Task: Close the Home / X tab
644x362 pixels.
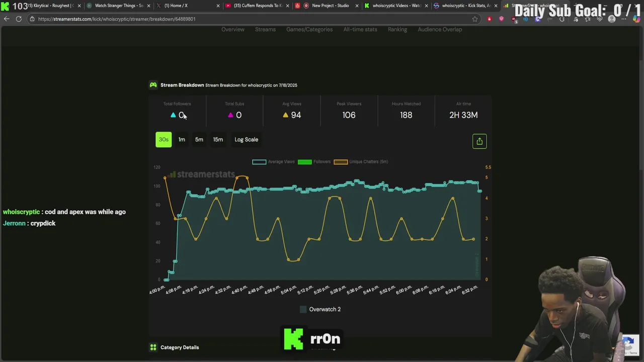Action: 218,6
